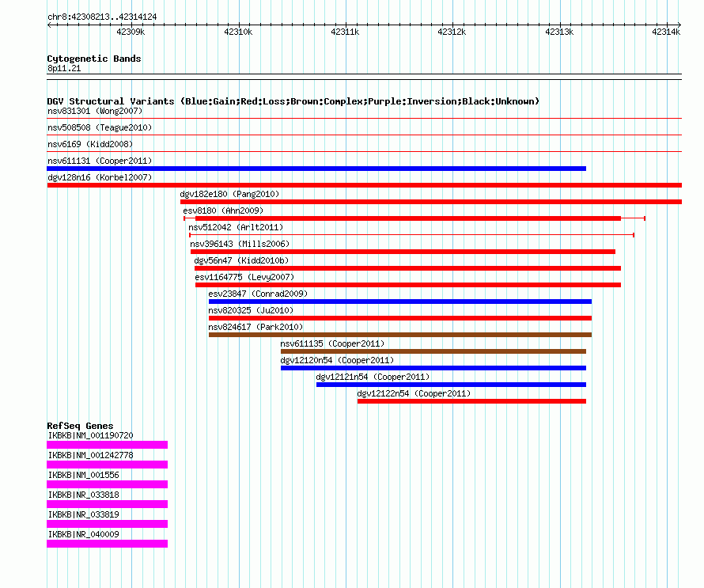The height and width of the screenshot is (588, 704).
Task: Click the 42312k ruler tick label
Action: pos(452,32)
